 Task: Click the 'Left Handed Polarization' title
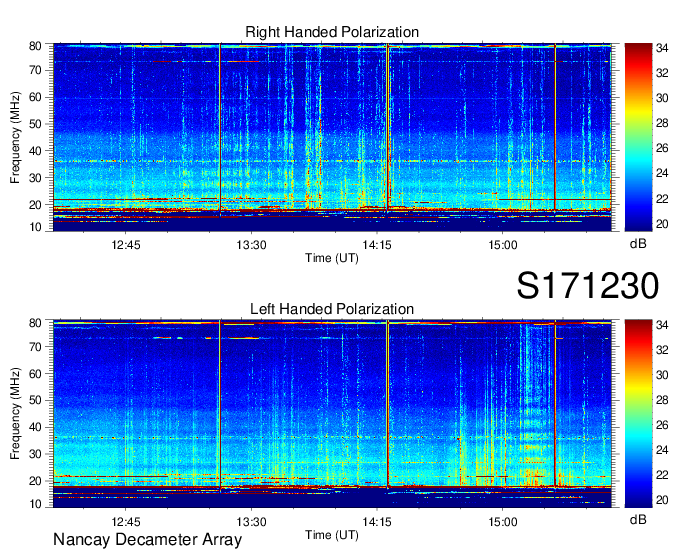332,309
